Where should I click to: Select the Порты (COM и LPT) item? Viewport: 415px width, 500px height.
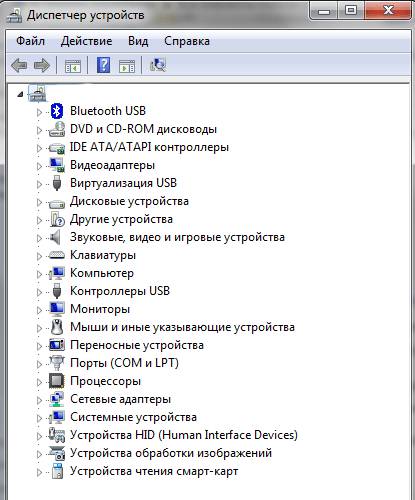[x=124, y=363]
